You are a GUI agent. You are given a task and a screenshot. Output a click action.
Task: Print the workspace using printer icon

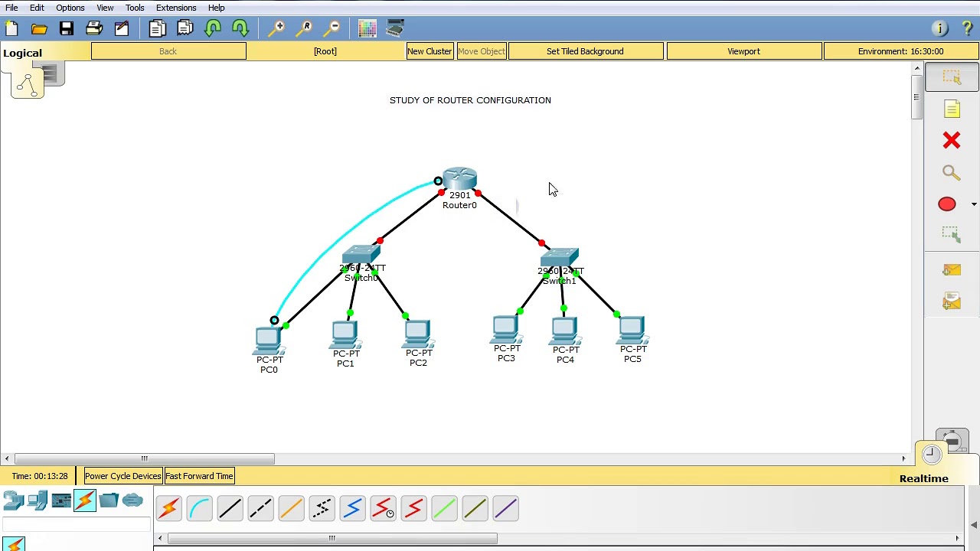coord(94,28)
